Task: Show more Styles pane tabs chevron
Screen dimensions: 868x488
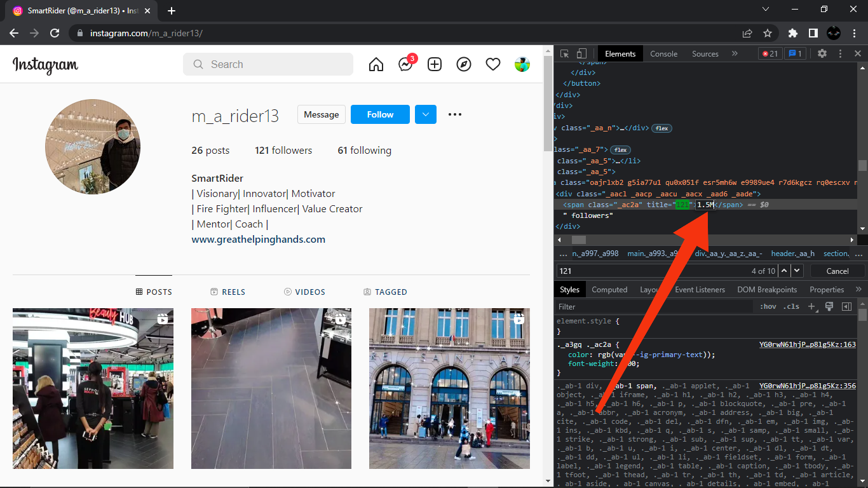Action: (x=857, y=290)
